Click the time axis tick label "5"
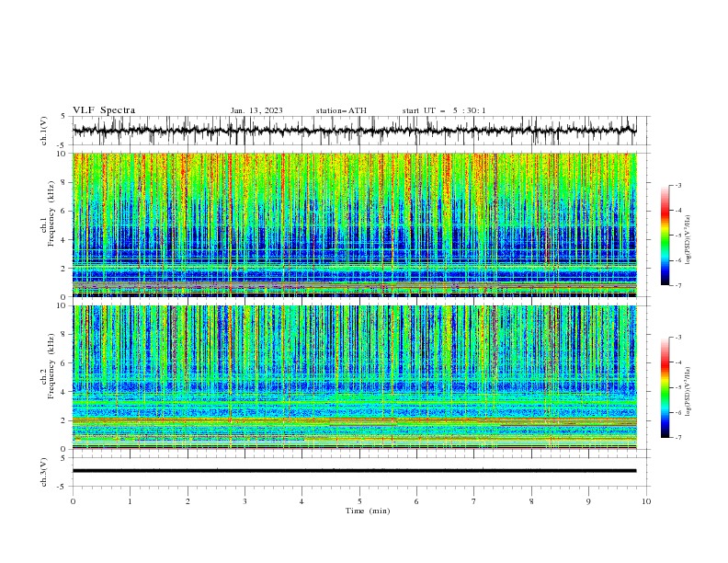The height and width of the screenshot is (563, 728). coord(359,501)
